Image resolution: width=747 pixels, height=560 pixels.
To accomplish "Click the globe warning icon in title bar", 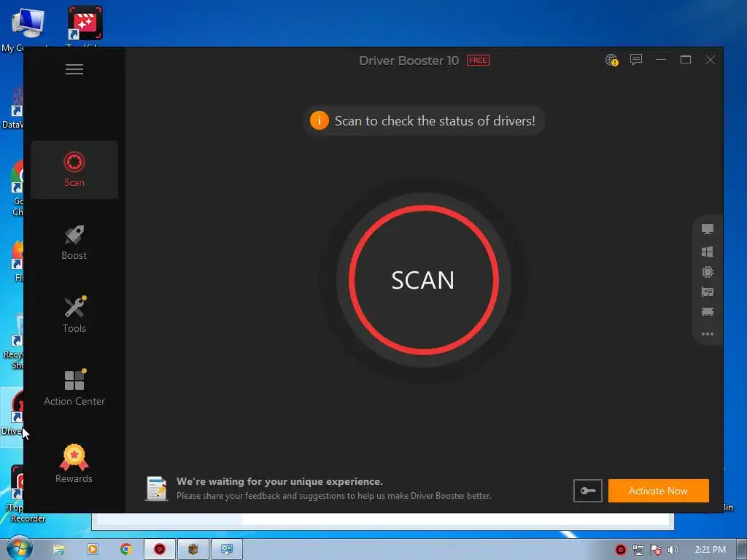I will click(x=612, y=60).
